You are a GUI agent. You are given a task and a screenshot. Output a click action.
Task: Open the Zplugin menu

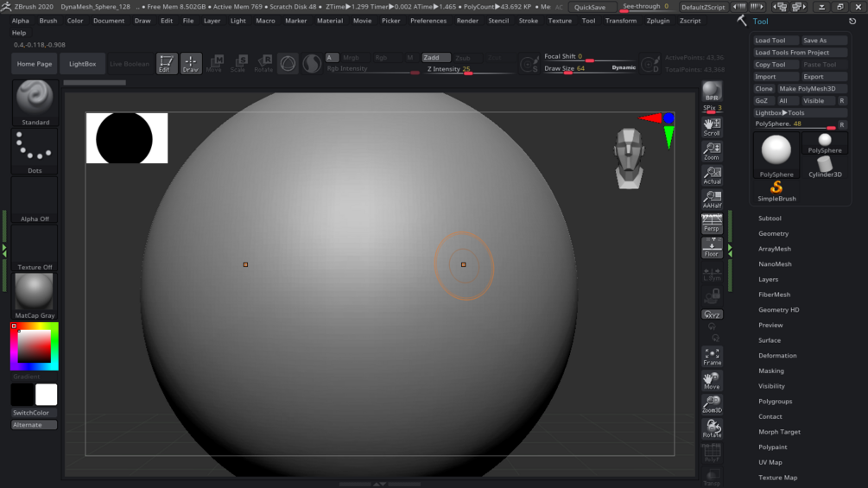pos(657,21)
